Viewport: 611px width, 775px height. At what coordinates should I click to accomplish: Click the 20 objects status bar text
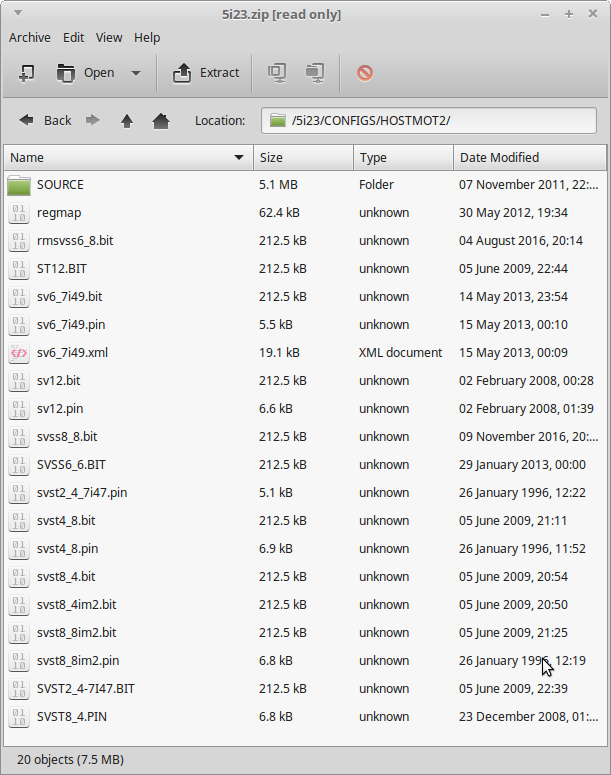pyautogui.click(x=70, y=760)
